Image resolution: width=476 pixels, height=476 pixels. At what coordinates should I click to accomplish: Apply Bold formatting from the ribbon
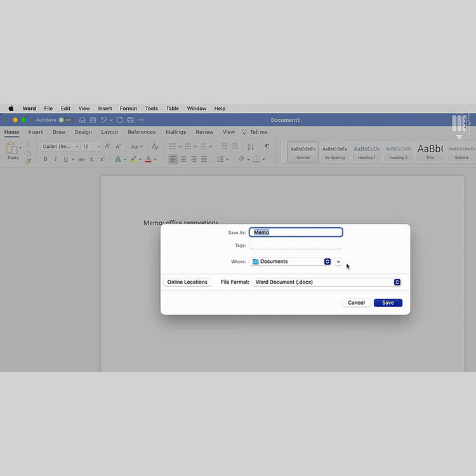point(45,159)
